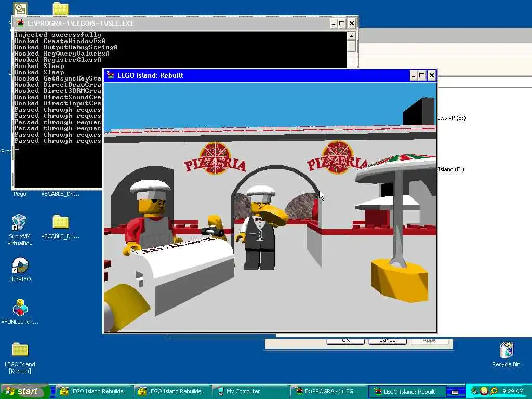Click the waiter carrying the pizza
Screen dimensions: 532x399
260,228
